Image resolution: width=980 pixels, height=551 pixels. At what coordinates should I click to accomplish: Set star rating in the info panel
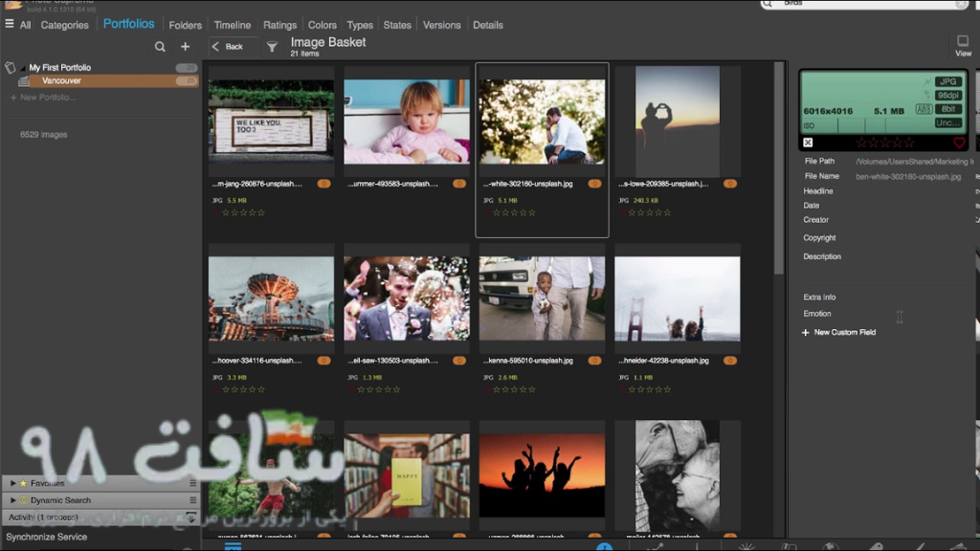(x=885, y=143)
